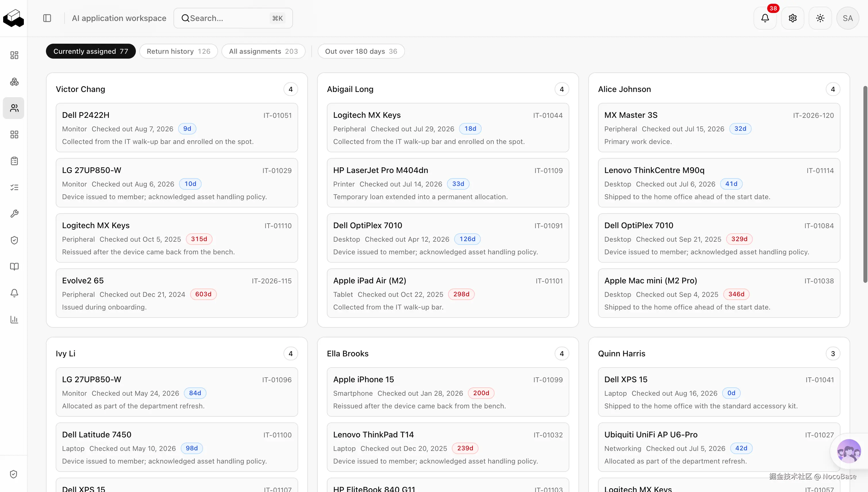Click Quinn Harris's count badge 3
Image resolution: width=868 pixels, height=492 pixels.
[x=833, y=353]
